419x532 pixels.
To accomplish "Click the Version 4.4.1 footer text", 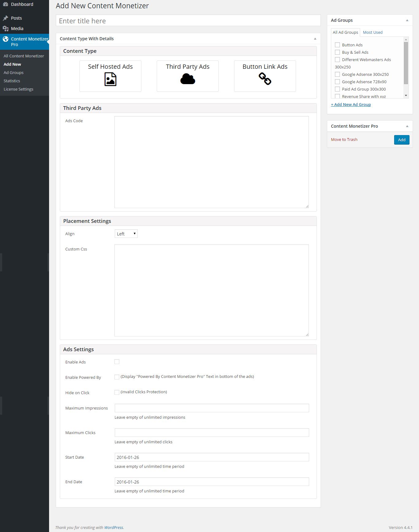I will (401, 527).
